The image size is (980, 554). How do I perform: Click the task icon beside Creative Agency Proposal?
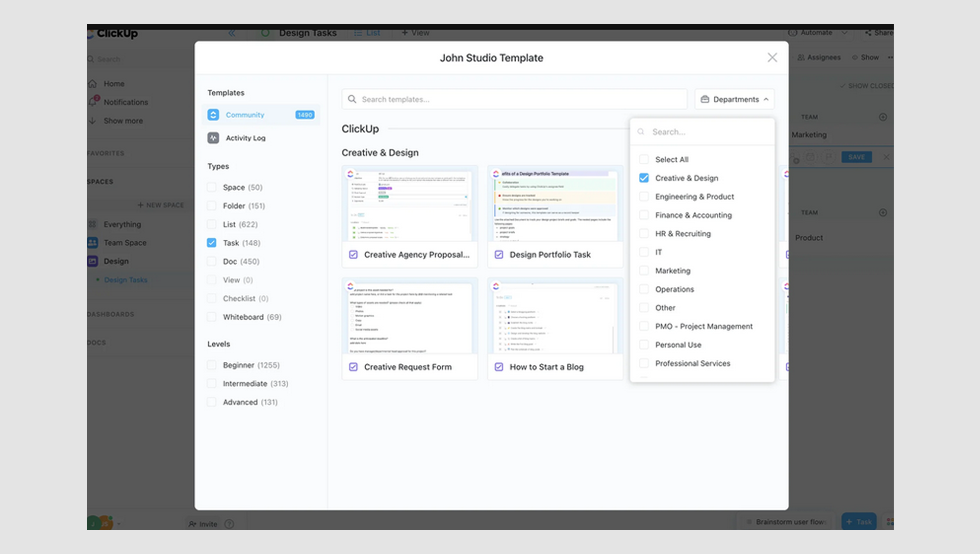[x=353, y=254]
